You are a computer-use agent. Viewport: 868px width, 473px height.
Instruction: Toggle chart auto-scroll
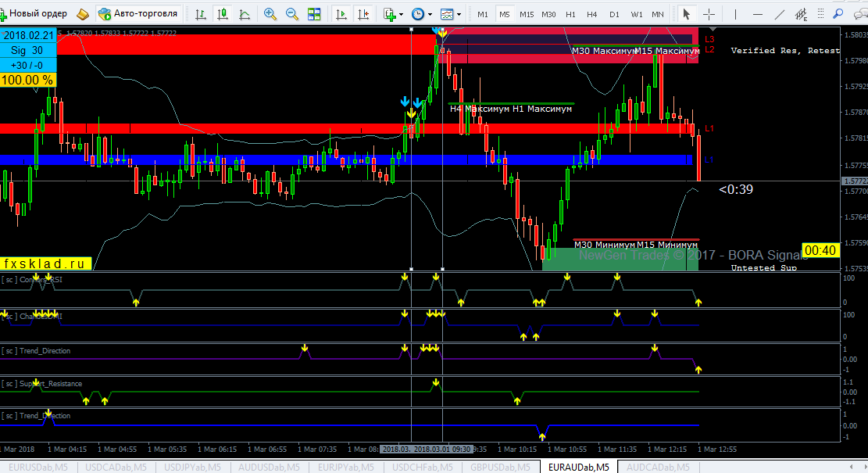coord(341,14)
